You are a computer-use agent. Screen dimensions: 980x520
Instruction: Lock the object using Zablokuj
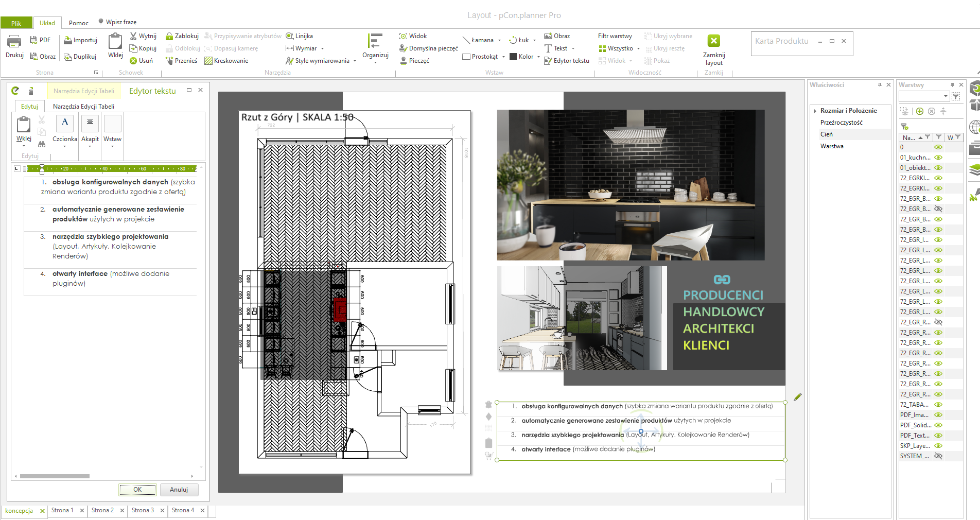[169, 36]
